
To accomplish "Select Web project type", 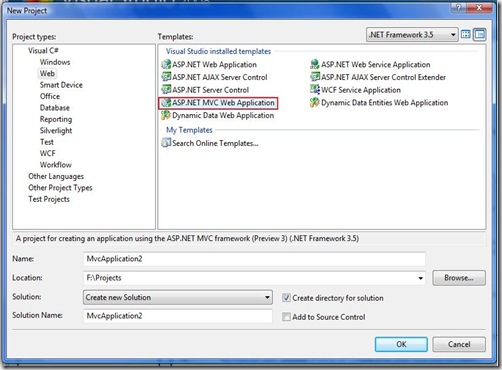I will pyautogui.click(x=47, y=73).
